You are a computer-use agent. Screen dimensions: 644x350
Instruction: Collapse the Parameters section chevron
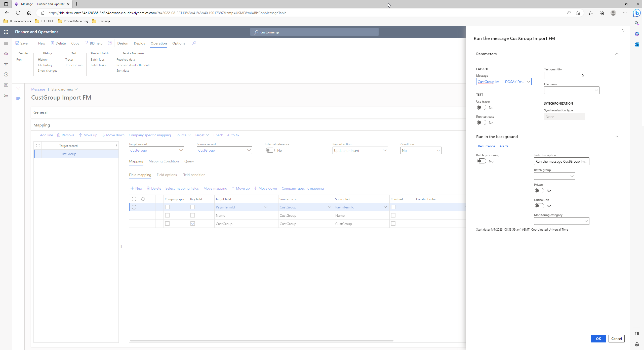coord(617,54)
